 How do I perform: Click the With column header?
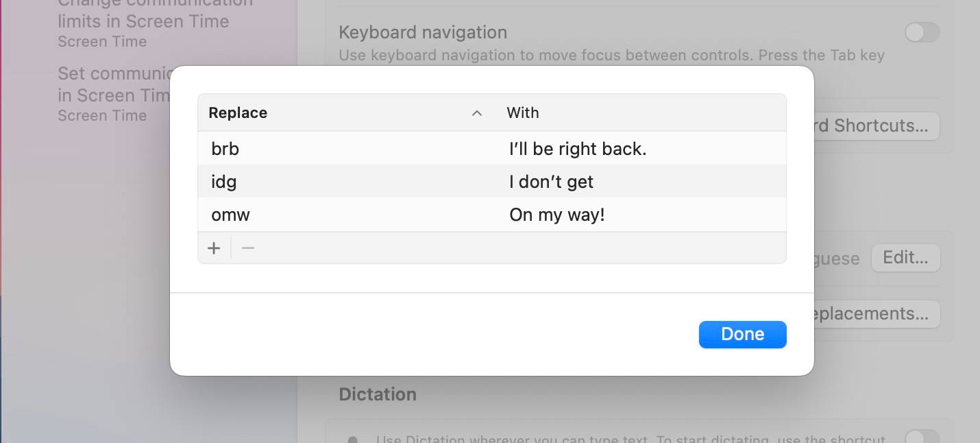(x=523, y=113)
